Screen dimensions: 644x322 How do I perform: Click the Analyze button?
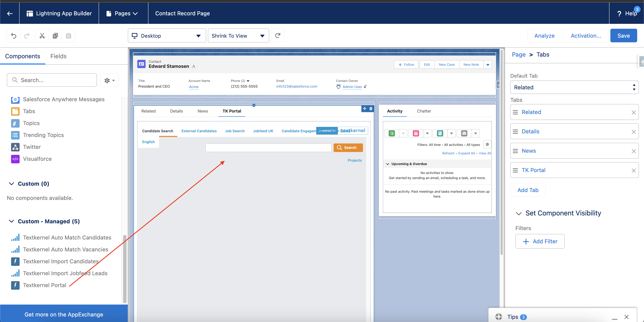click(544, 36)
